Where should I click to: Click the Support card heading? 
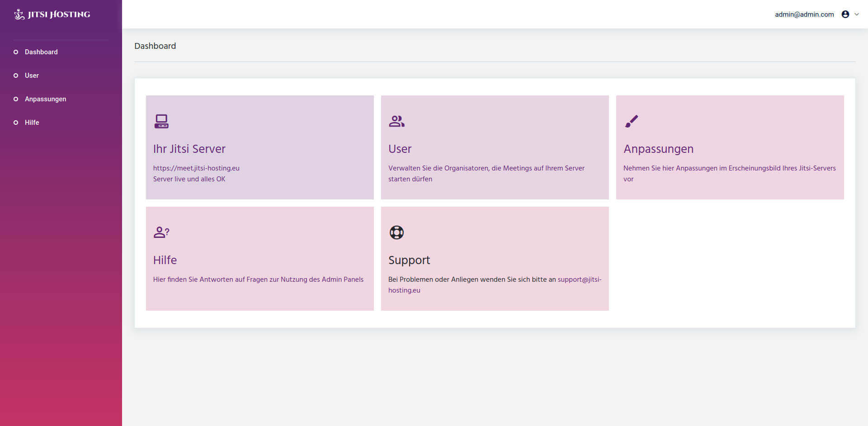pyautogui.click(x=409, y=260)
